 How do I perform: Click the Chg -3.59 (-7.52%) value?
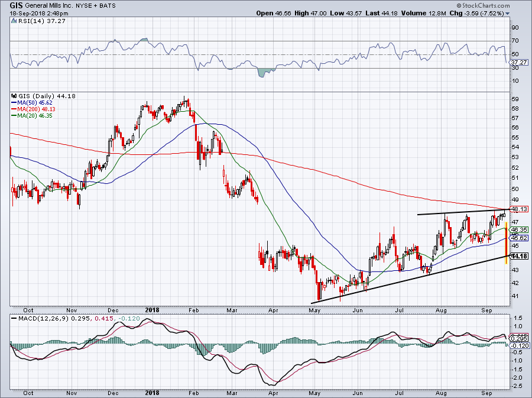coord(476,13)
